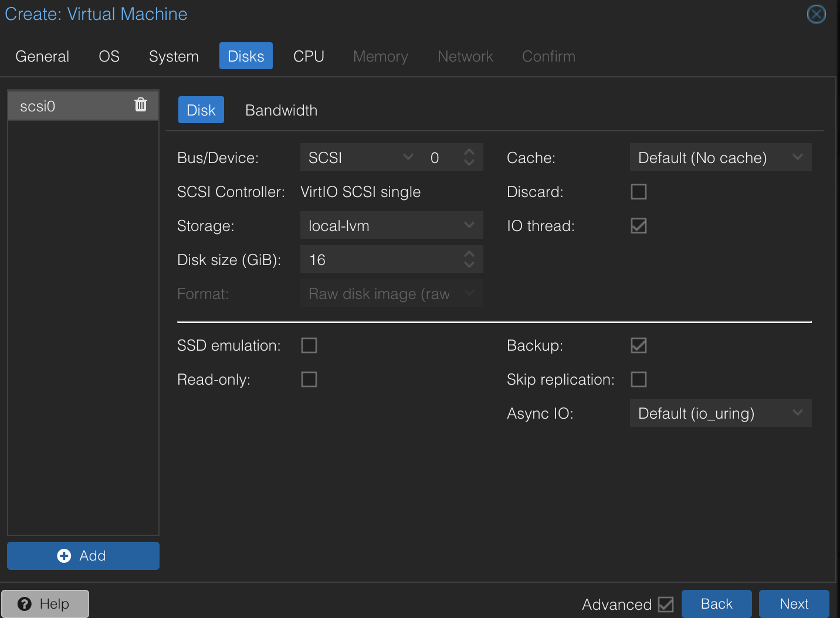The image size is (840, 618).
Task: Delete the scsi0 disk via trash icon
Action: (141, 104)
